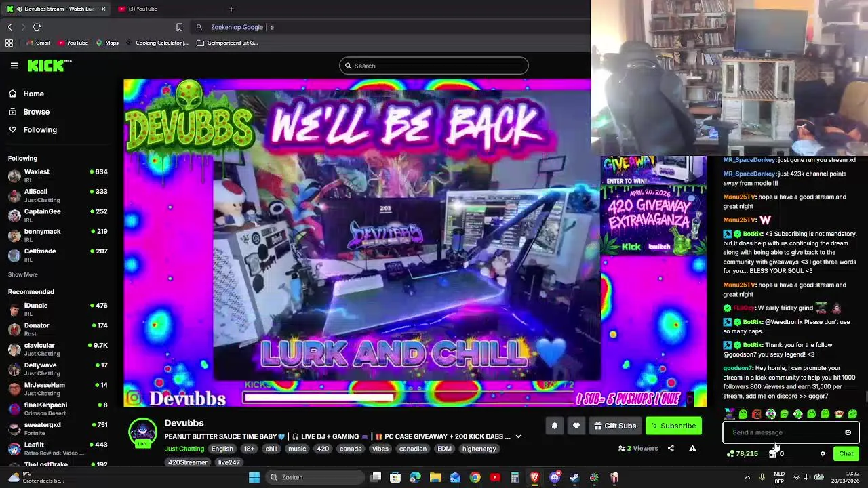Screen dimensions: 868x488
Task: Turn on notifications with the bell icon
Action: pyautogui.click(x=554, y=426)
